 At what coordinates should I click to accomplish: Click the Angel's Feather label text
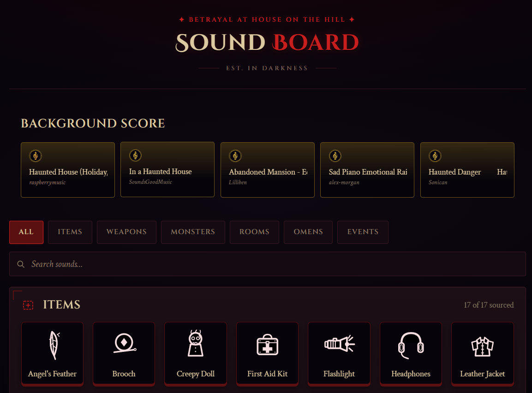point(52,374)
